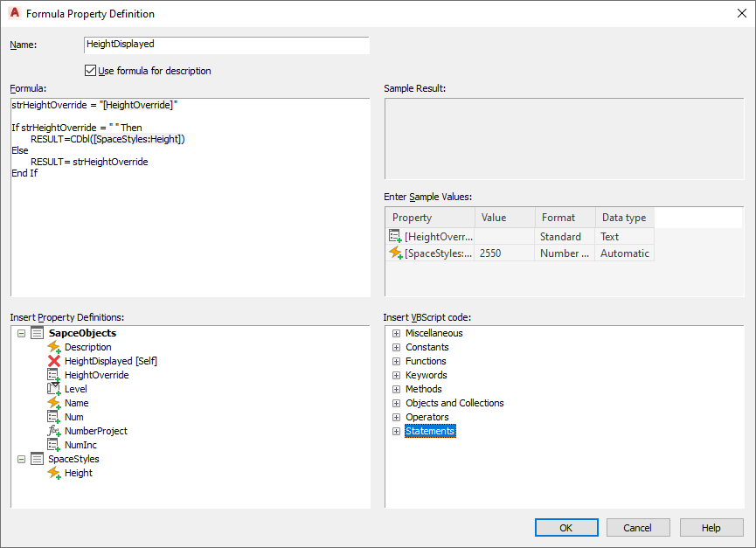Collapse the SpaceStyles tree node
This screenshot has height=548, width=756.
[x=21, y=459]
